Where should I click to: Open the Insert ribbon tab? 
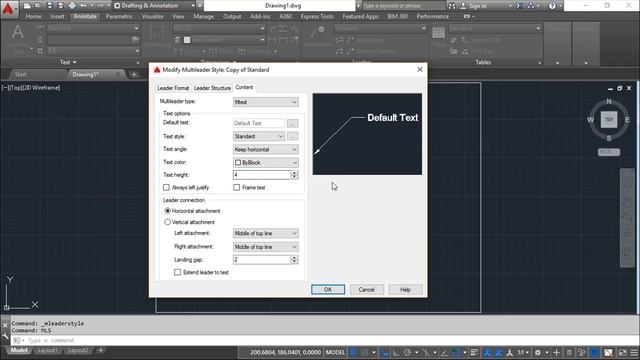tap(57, 16)
